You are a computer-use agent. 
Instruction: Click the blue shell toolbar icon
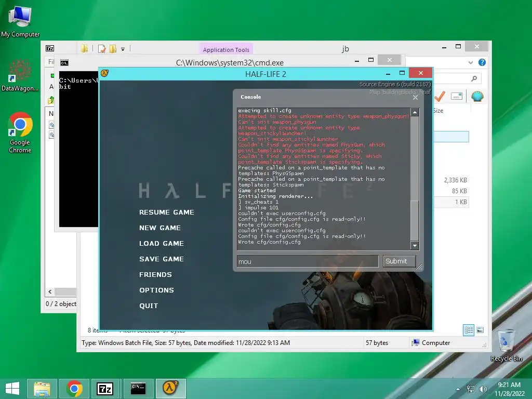(477, 97)
